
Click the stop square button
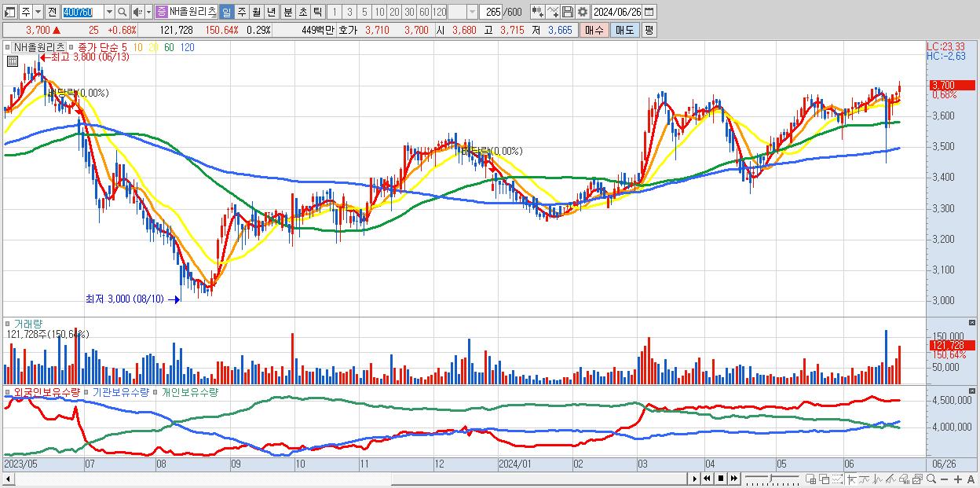pyautogui.click(x=720, y=479)
